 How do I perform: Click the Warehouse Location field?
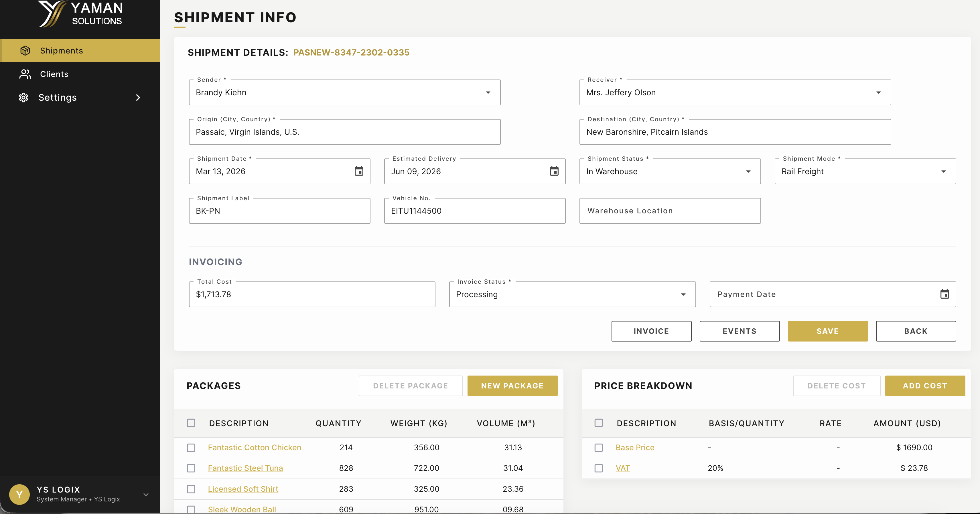click(670, 211)
